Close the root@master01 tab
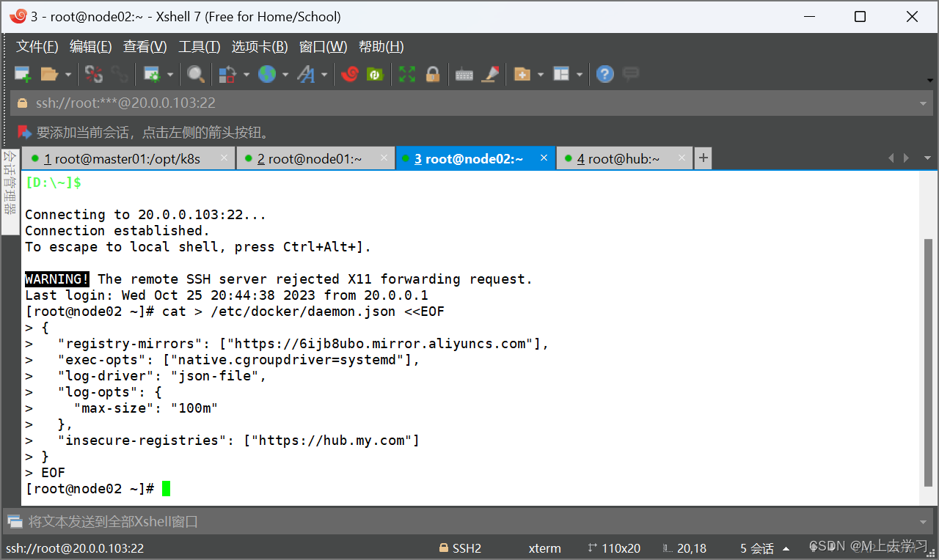The image size is (939, 560). click(x=224, y=158)
